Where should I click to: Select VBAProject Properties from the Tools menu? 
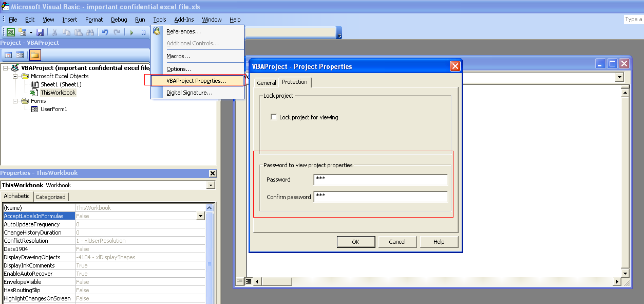[197, 81]
